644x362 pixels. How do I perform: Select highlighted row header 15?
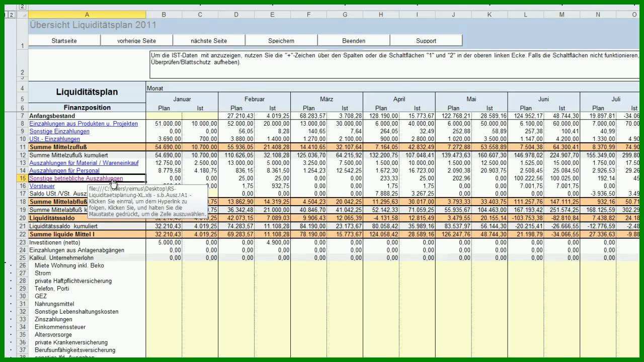(x=22, y=178)
